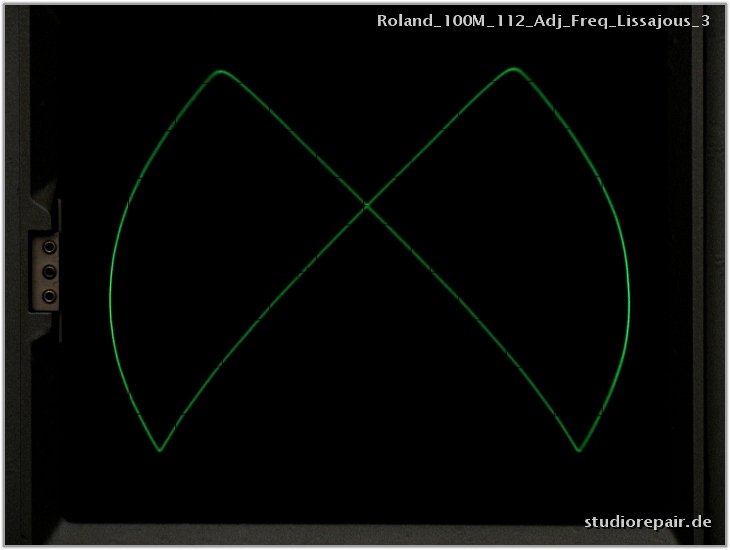Click the bottom jack socket on left bezel
Screen dimensions: 730x550
pos(49,295)
